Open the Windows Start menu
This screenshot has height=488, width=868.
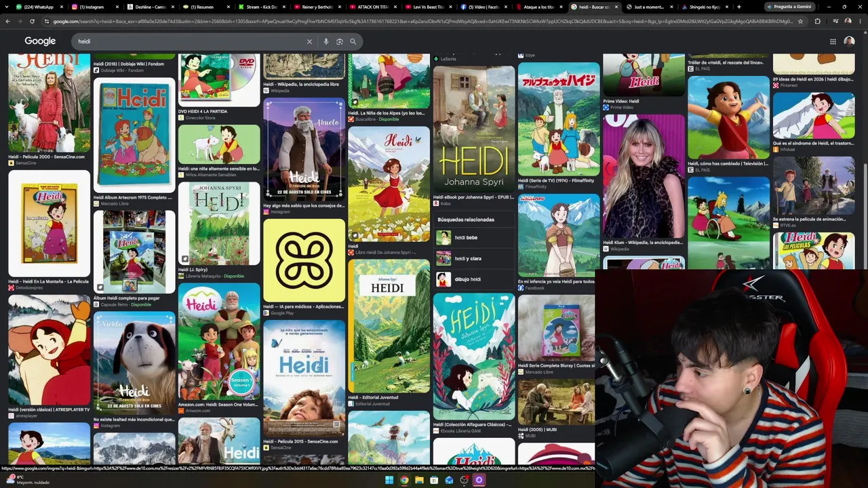(x=389, y=480)
